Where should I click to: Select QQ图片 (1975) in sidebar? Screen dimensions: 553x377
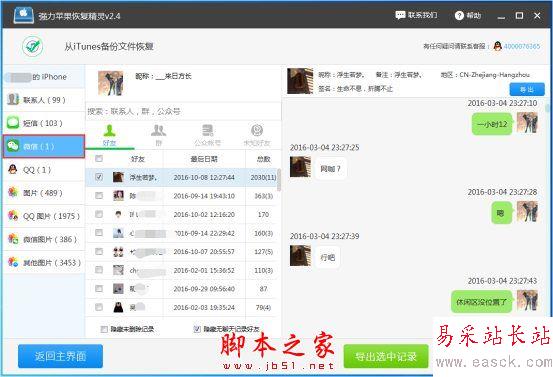tap(44, 216)
